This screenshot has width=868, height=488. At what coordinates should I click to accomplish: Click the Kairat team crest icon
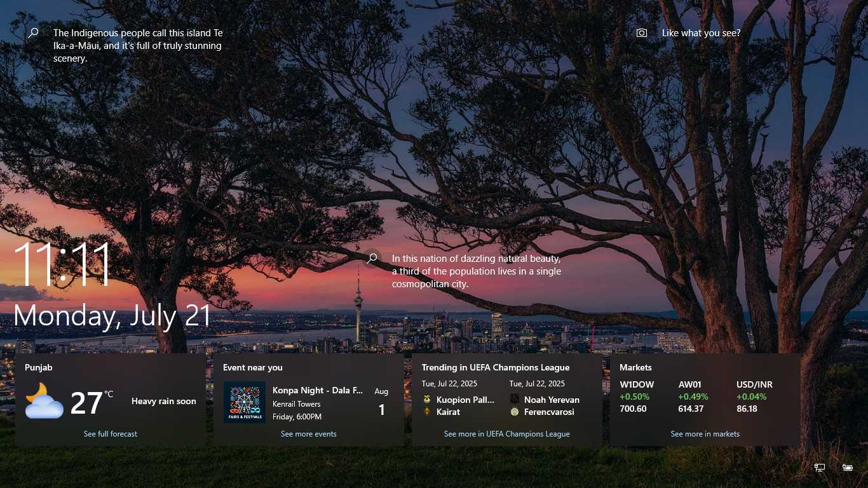coord(427,412)
